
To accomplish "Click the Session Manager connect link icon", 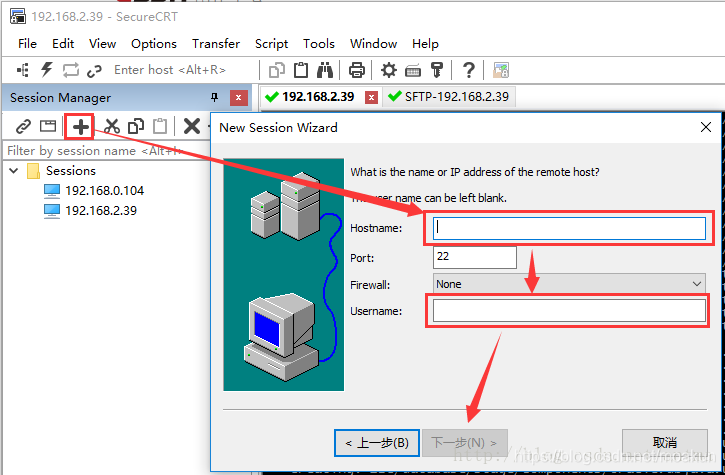I will coord(23,126).
